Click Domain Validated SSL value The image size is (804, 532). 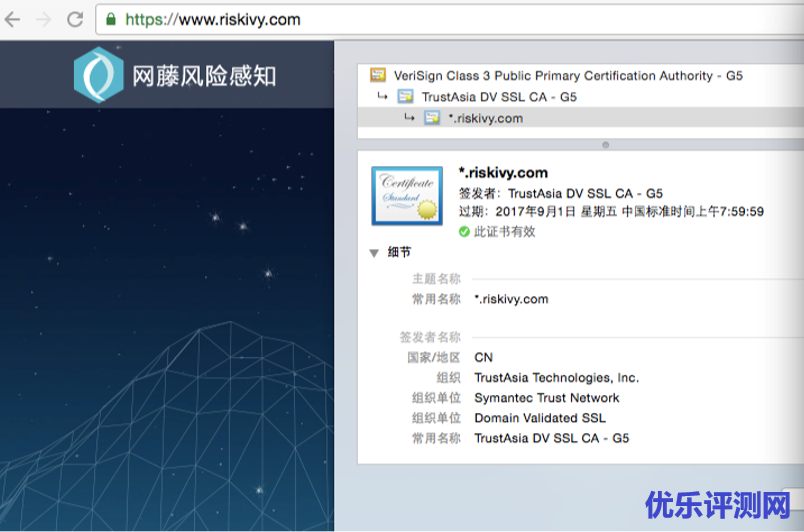tap(540, 418)
